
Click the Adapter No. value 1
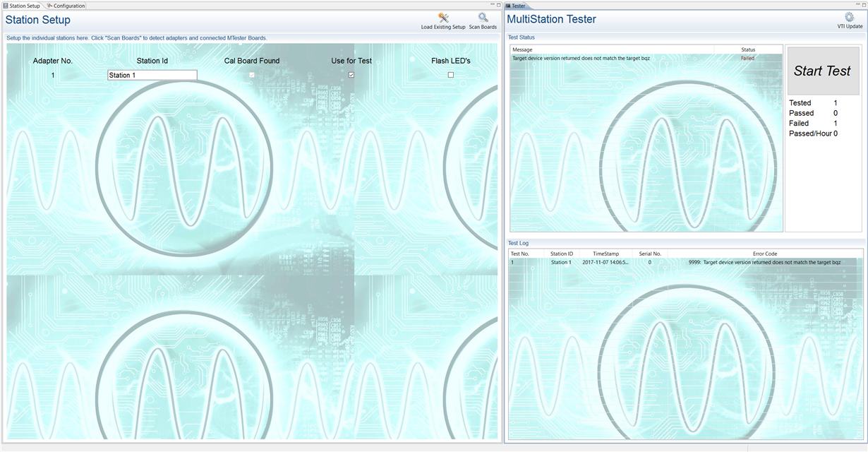53,75
